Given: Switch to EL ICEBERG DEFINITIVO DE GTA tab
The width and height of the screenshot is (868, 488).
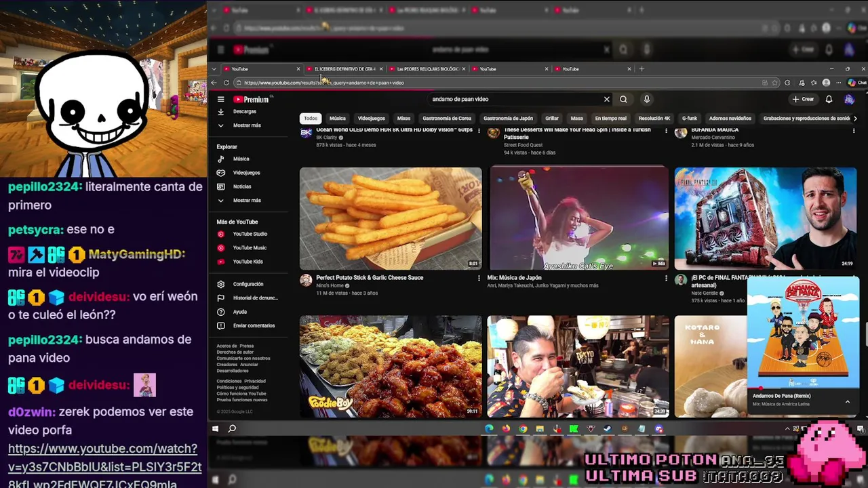Looking at the screenshot, I should coord(344,68).
